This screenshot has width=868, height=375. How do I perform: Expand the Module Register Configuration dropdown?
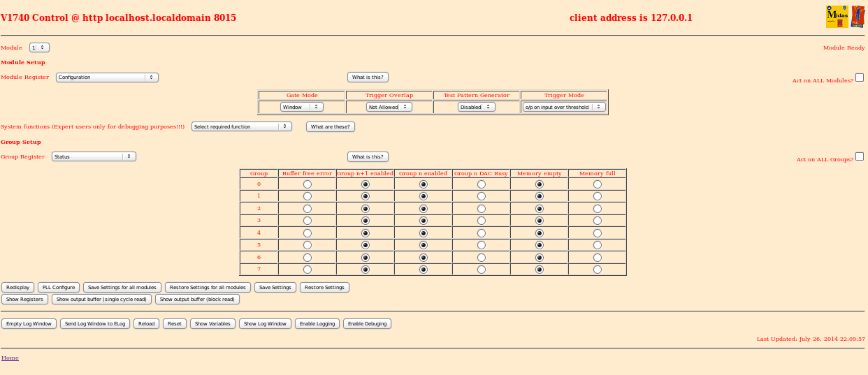coord(107,78)
